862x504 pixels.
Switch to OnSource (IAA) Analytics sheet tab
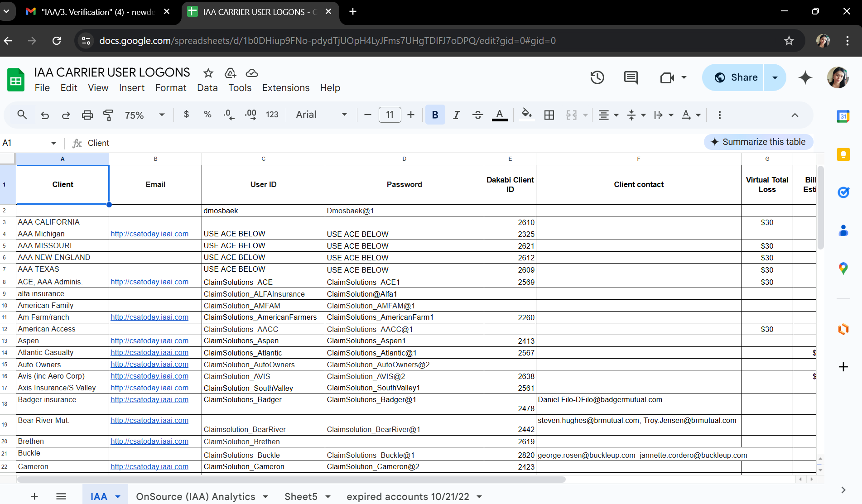(196, 496)
